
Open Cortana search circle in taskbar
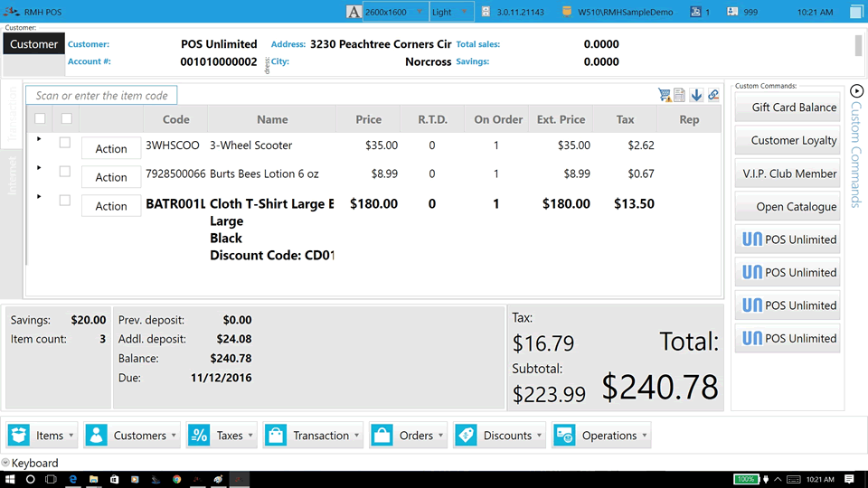pyautogui.click(x=31, y=480)
